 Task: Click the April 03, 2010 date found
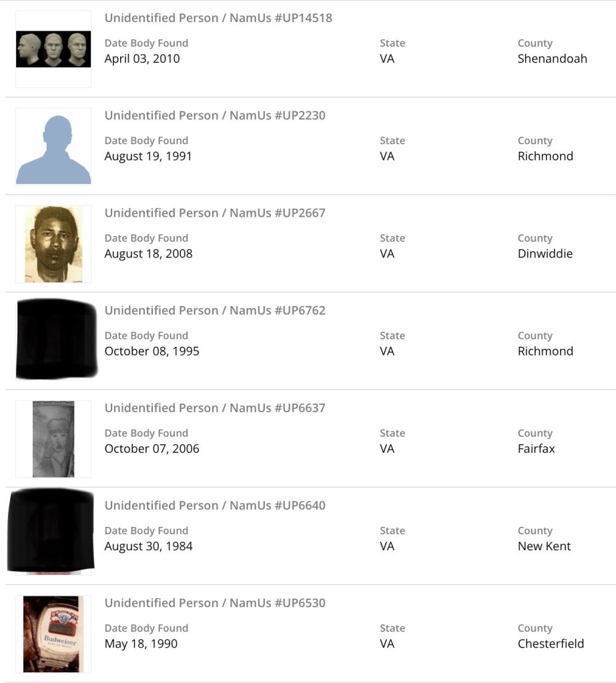tap(142, 59)
